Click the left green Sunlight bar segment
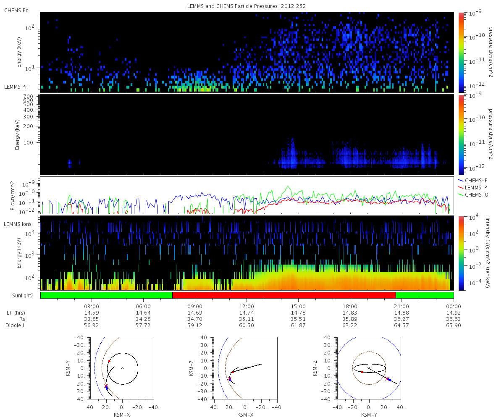 point(106,295)
